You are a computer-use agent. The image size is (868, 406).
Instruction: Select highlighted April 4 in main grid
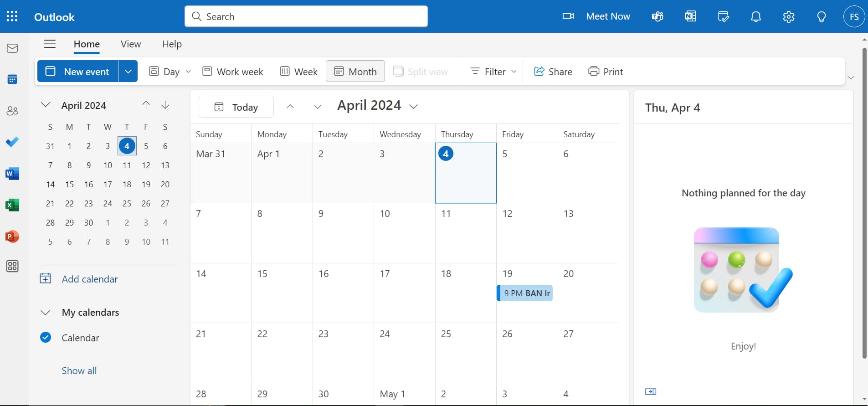point(466,173)
